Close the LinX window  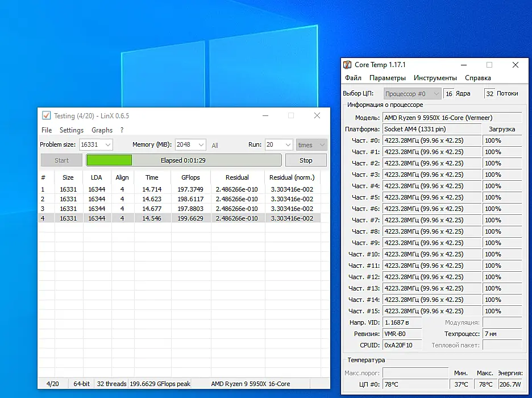point(317,115)
